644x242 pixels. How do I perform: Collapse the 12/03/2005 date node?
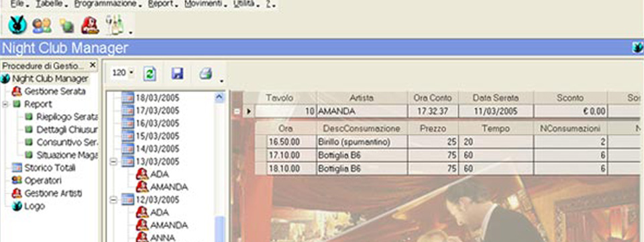click(114, 200)
